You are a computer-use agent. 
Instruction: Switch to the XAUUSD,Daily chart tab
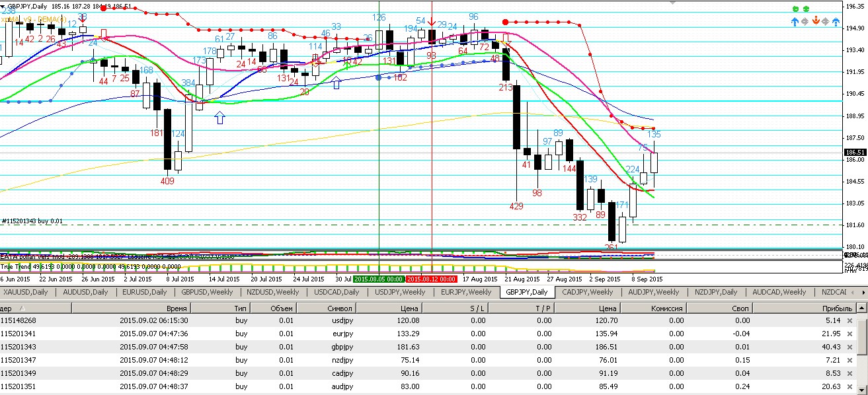pos(26,292)
